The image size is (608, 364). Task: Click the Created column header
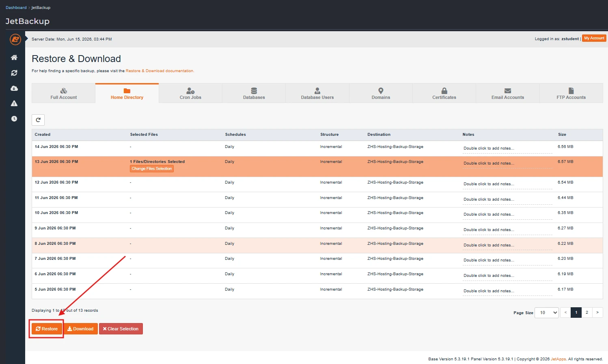(43, 135)
